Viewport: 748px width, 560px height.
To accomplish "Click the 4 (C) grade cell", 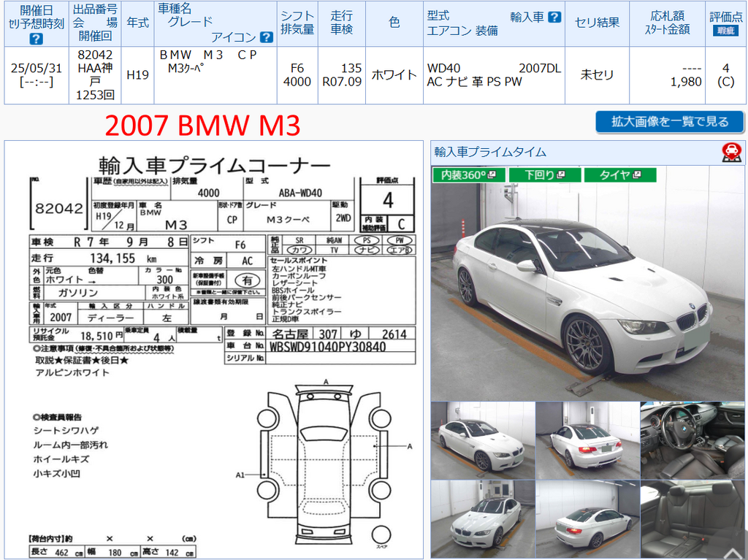I will [725, 75].
